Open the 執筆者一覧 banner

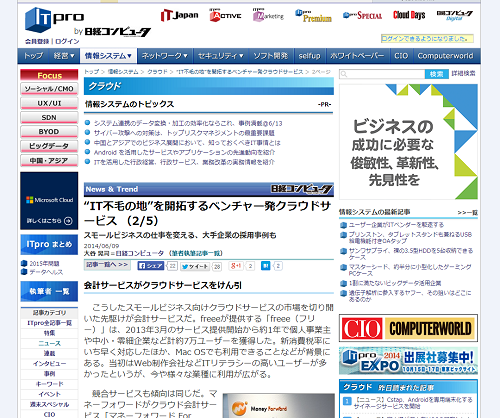click(x=49, y=291)
